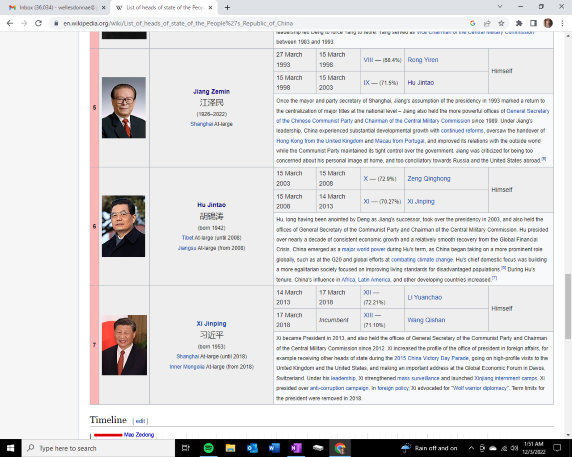Viewport: 572px width, 457px height.
Task: Open the Jiang Zemin article link
Action: [x=211, y=92]
